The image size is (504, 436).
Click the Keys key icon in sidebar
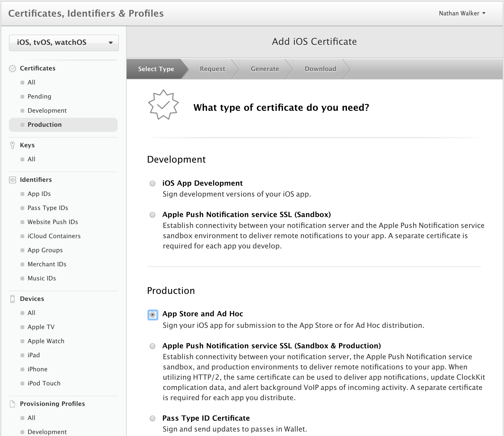point(12,145)
